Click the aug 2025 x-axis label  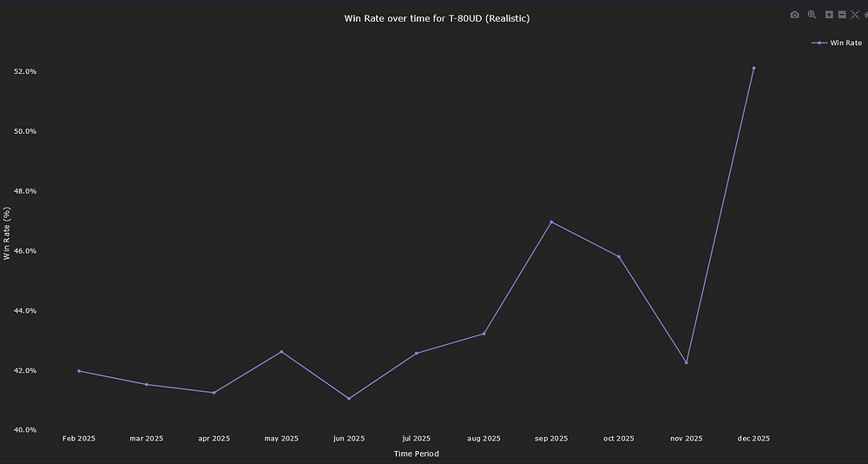(x=483, y=439)
